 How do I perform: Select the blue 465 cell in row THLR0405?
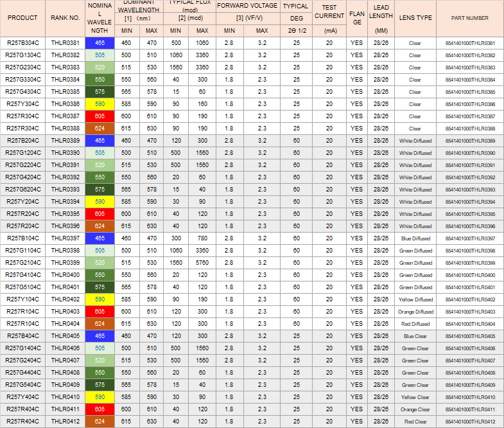100,336
